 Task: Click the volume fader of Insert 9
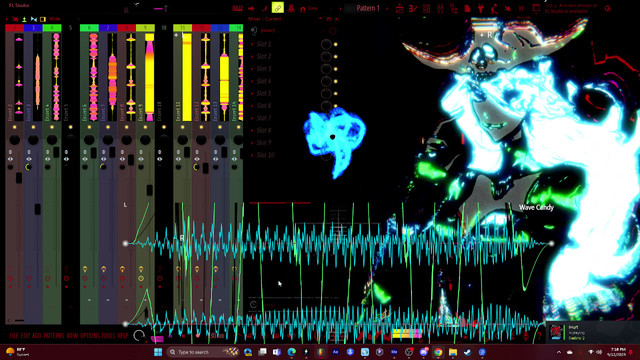click(x=149, y=190)
